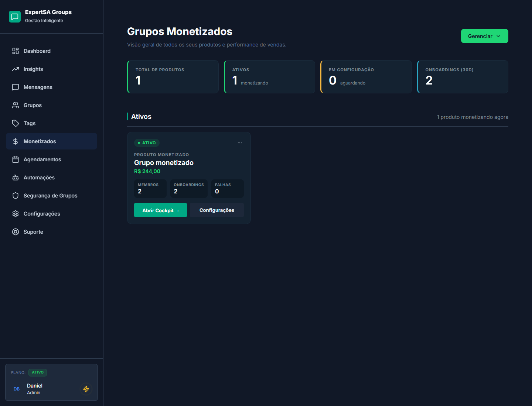Click the Agendamentos calendar icon
The image size is (532, 406).
click(x=16, y=159)
